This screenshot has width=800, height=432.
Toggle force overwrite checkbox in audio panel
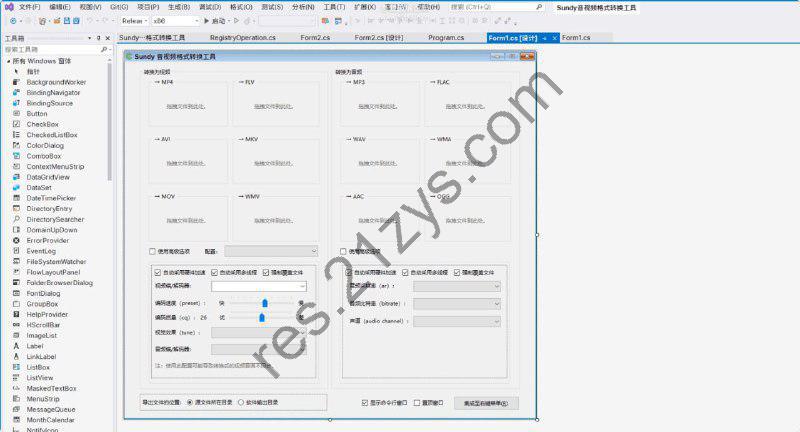(457, 273)
